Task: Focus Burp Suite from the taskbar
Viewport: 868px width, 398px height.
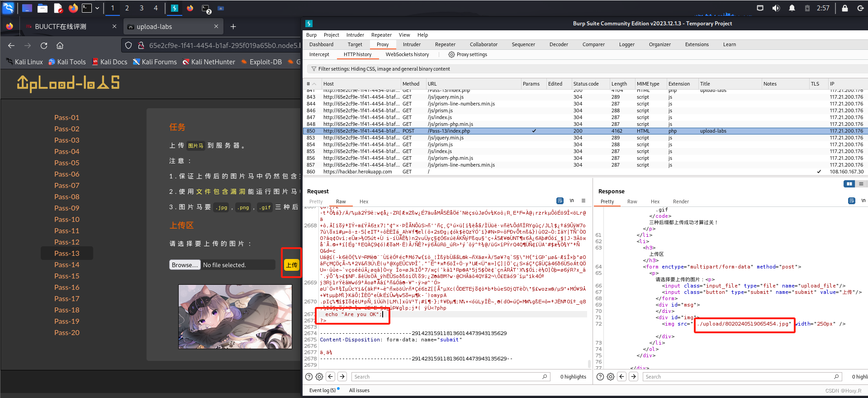Action: pyautogui.click(x=174, y=8)
